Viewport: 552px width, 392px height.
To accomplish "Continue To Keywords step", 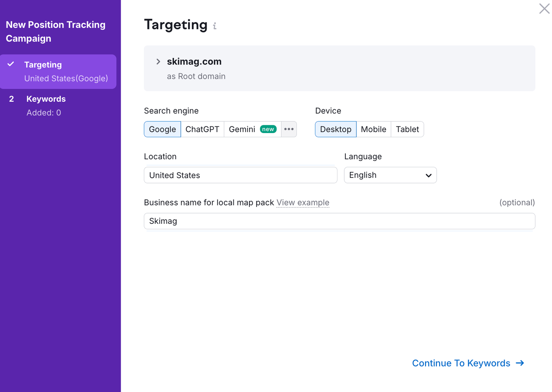I will (468, 363).
